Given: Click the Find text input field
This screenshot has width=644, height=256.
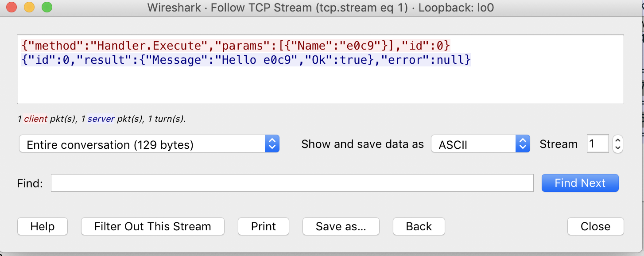Looking at the screenshot, I should pos(292,183).
